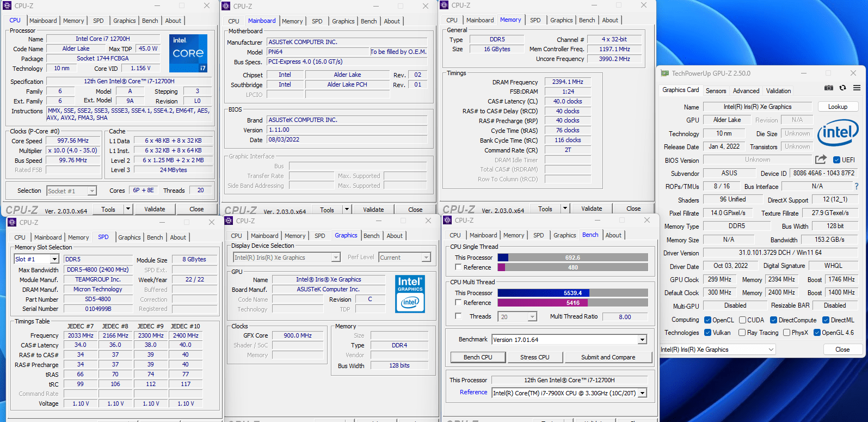
Task: Open the Tools dropdown arrow in the Mainboard tab window
Action: 346,210
